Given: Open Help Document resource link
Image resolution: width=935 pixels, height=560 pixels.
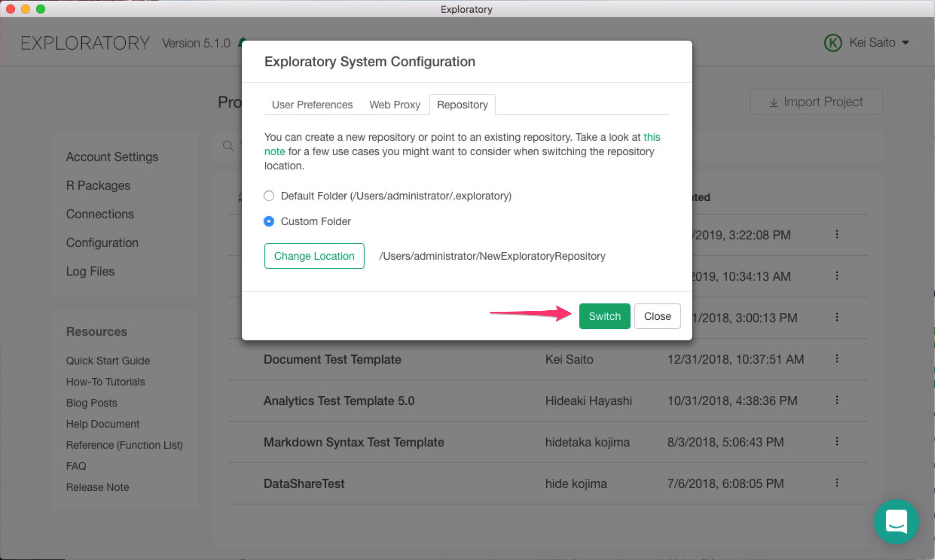Looking at the screenshot, I should point(103,424).
